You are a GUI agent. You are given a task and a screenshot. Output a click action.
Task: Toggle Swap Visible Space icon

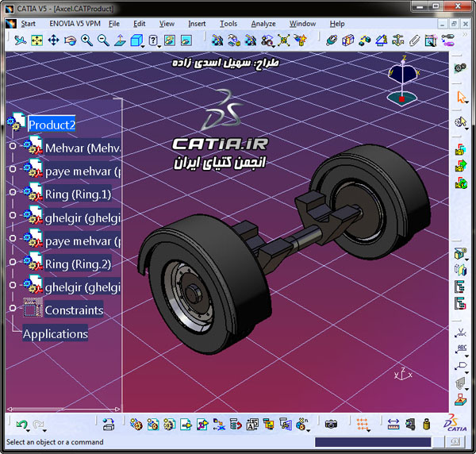tap(186, 40)
